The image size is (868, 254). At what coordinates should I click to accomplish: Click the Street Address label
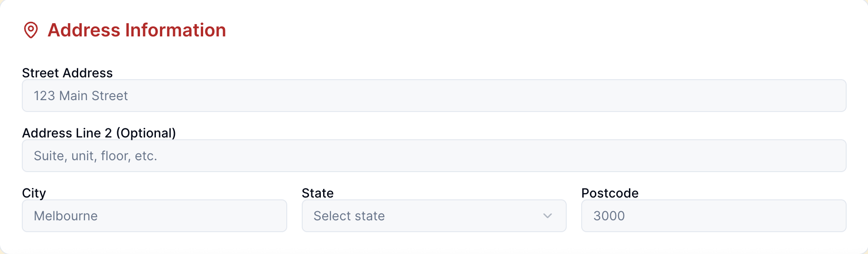67,73
